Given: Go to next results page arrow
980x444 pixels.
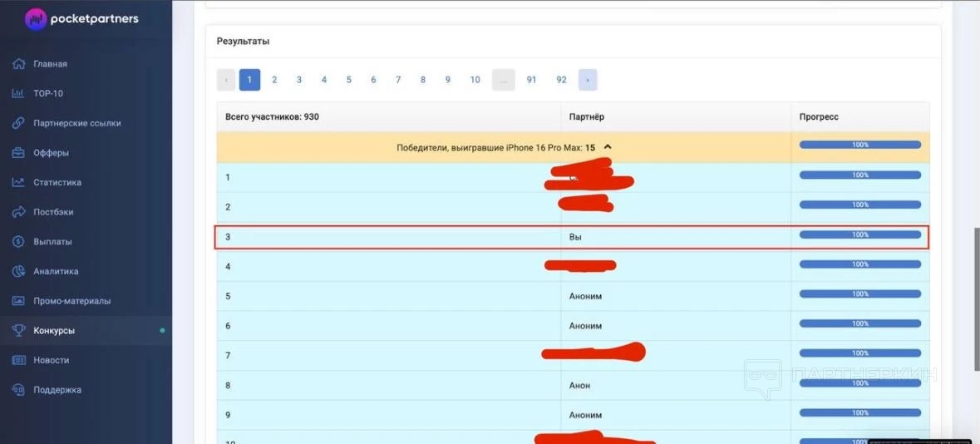Looking at the screenshot, I should click(588, 80).
